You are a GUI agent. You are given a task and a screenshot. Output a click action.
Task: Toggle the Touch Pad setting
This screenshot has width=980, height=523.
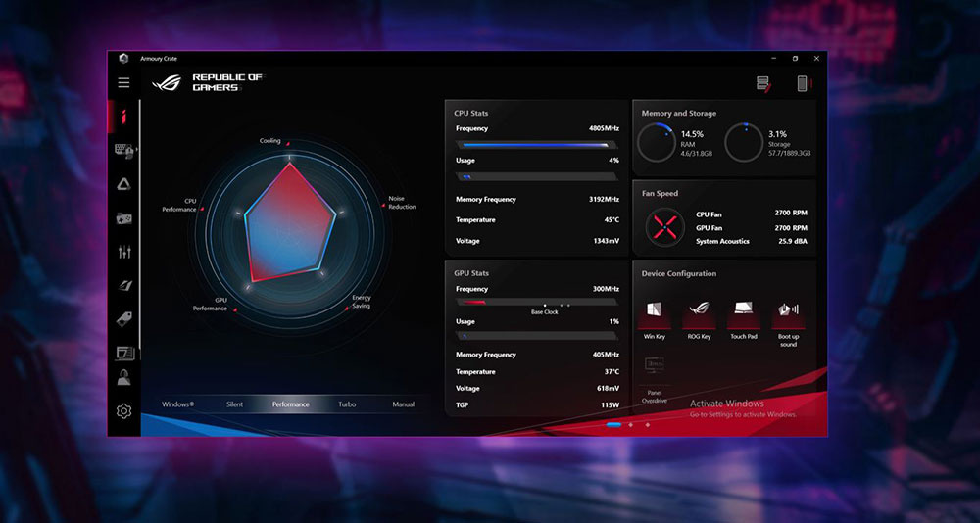[x=744, y=318]
